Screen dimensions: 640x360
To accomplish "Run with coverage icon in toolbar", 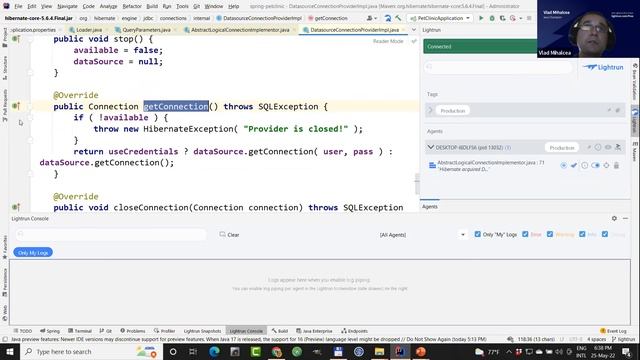I will (x=502, y=18).
